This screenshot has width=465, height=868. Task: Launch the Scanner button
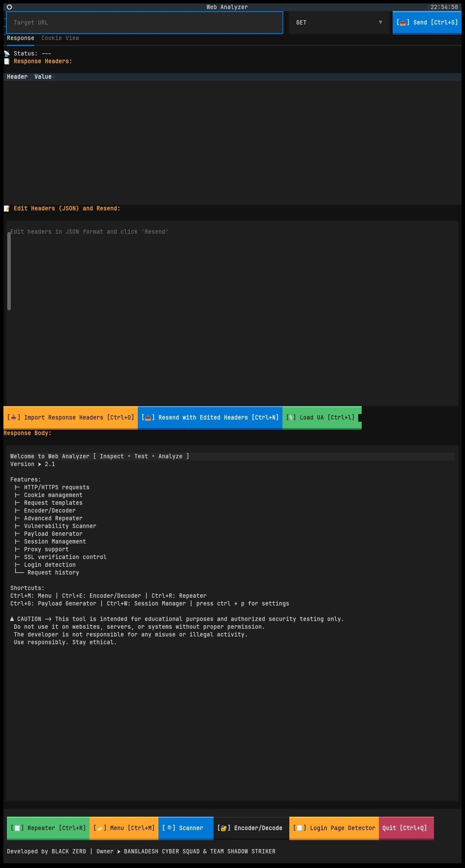point(186,828)
